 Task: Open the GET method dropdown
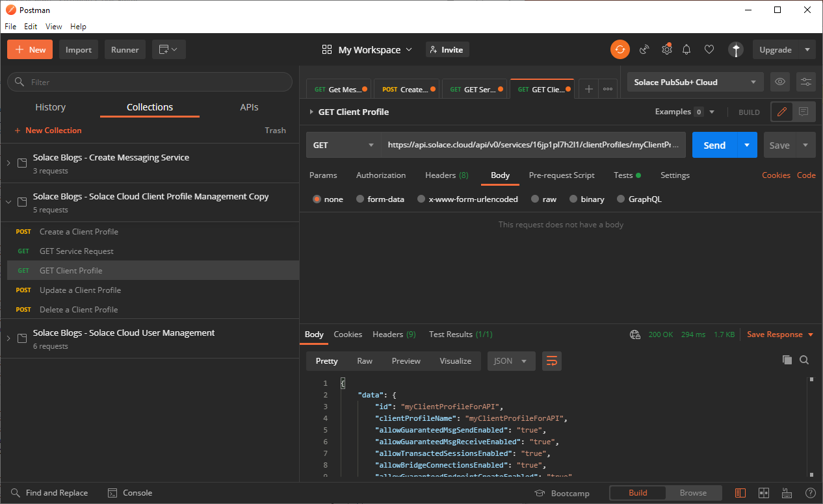tap(343, 145)
